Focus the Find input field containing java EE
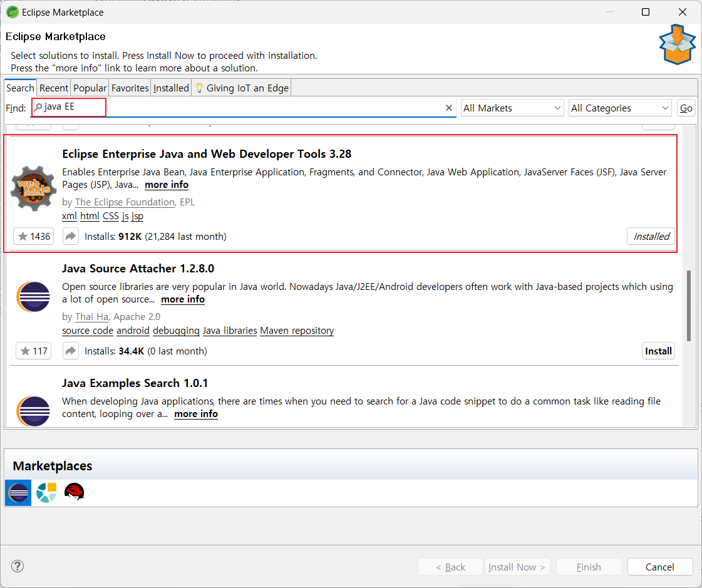The image size is (702, 588). pyautogui.click(x=242, y=108)
